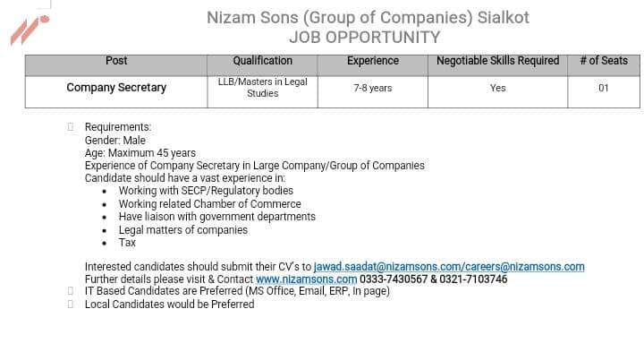Click the phone number 0333-7430567

(x=394, y=279)
